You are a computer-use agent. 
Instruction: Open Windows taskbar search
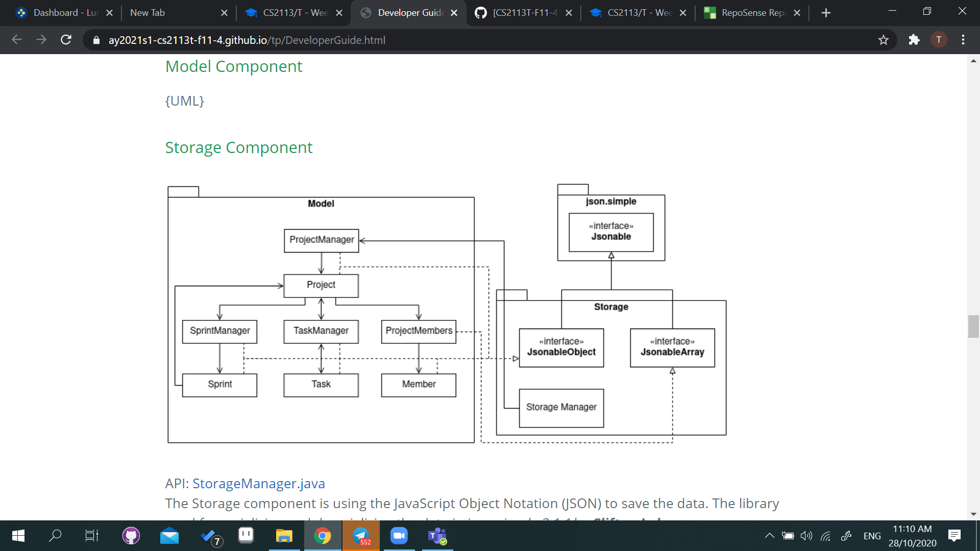[x=55, y=536]
